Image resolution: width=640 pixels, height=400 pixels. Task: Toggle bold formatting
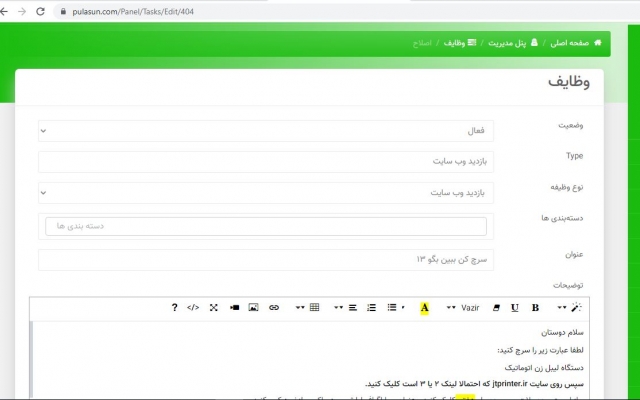535,308
